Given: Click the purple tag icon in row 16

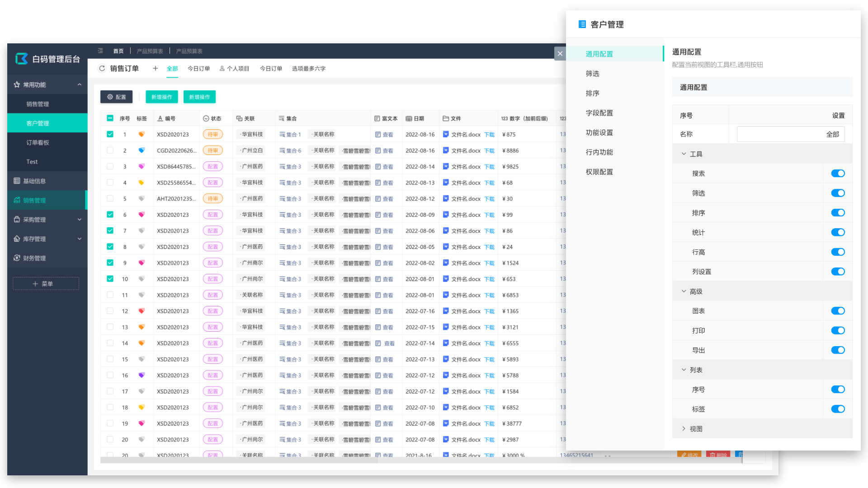Looking at the screenshot, I should (142, 375).
